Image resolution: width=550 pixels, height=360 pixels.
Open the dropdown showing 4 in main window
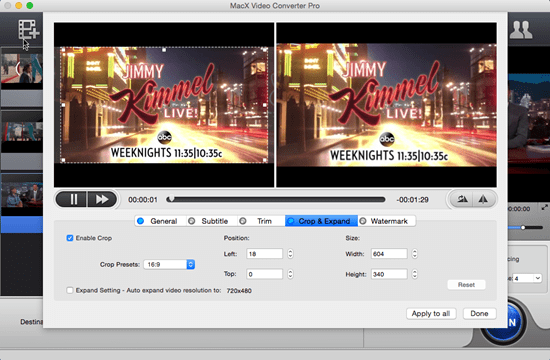pos(527,278)
